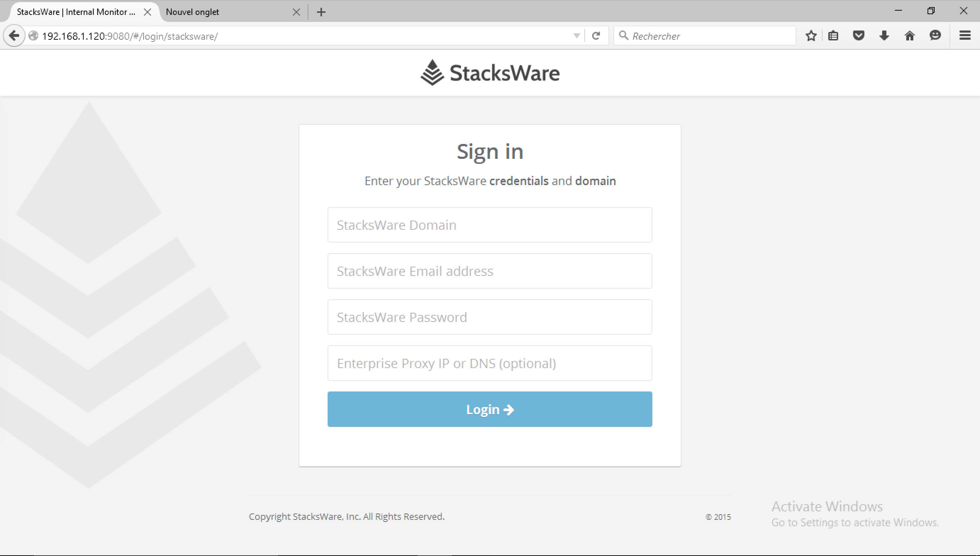Open a new tab with plus button
The height and width of the screenshot is (556, 980).
(x=321, y=12)
